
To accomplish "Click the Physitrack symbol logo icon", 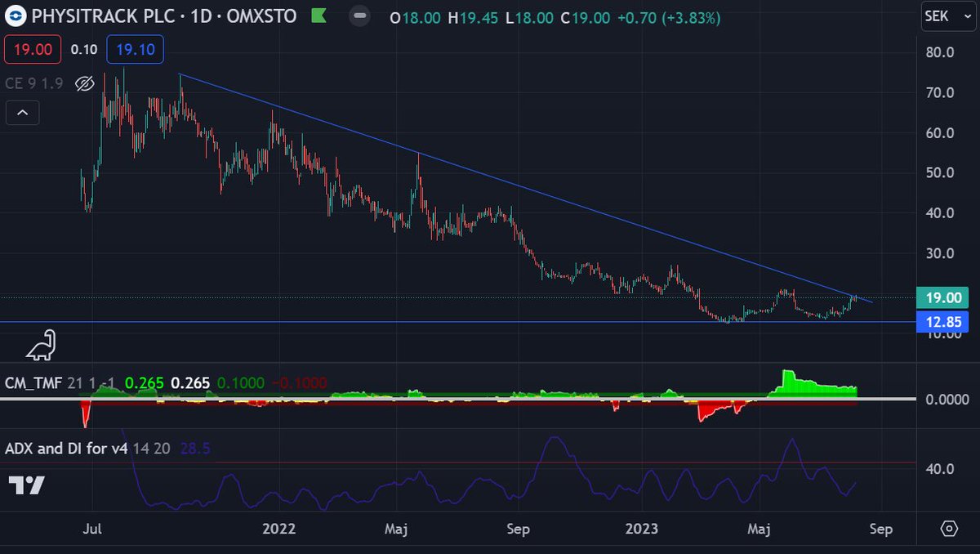I will [15, 16].
